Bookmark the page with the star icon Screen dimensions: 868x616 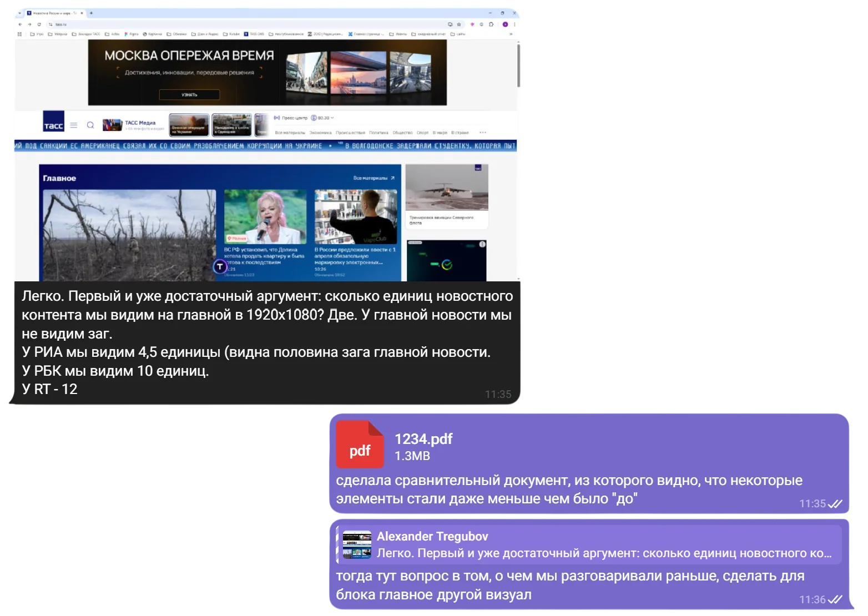(x=459, y=24)
